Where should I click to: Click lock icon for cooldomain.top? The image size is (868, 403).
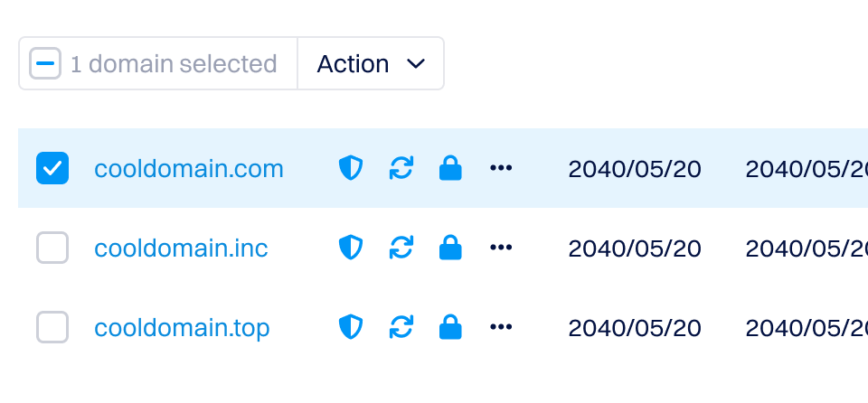click(x=449, y=327)
